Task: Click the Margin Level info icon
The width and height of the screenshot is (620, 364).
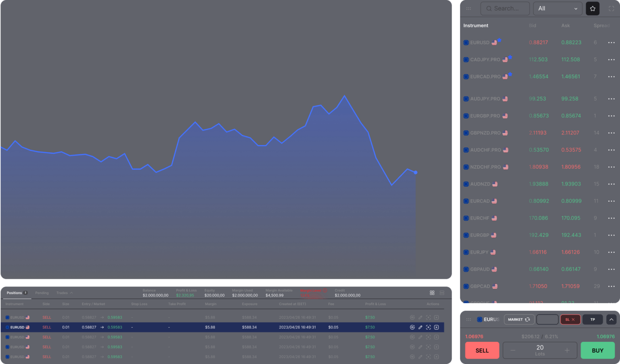Action: point(325,291)
